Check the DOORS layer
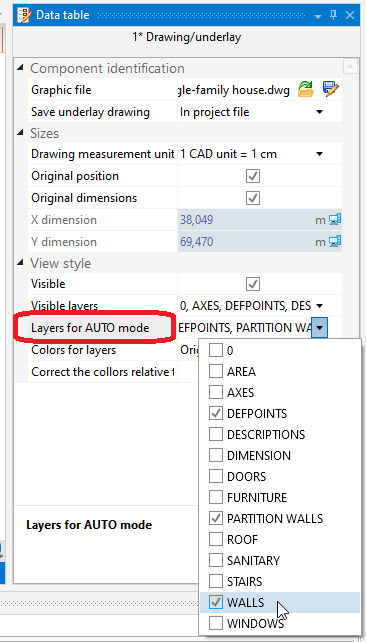This screenshot has width=366, height=642. (216, 476)
